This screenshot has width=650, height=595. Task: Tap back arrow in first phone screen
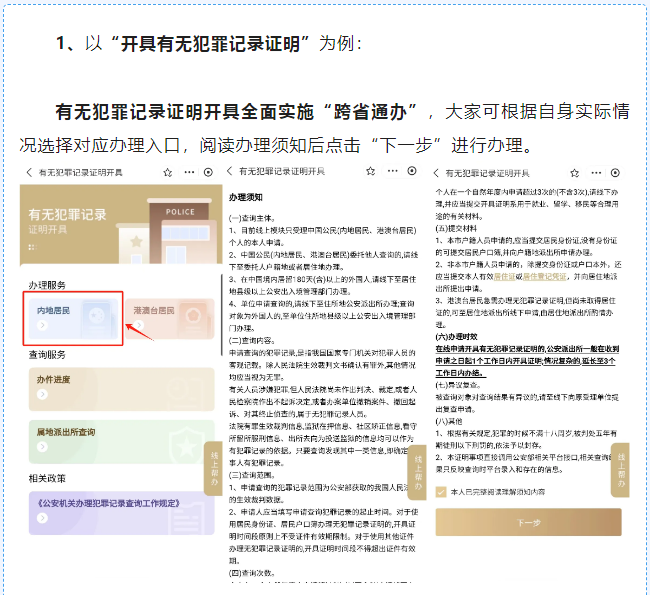[x=29, y=172]
